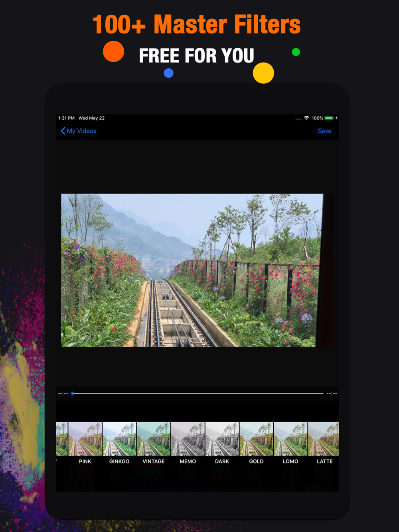Viewport: 399px width, 532px height.
Task: Click the LATTE filter label
Action: [x=325, y=461]
